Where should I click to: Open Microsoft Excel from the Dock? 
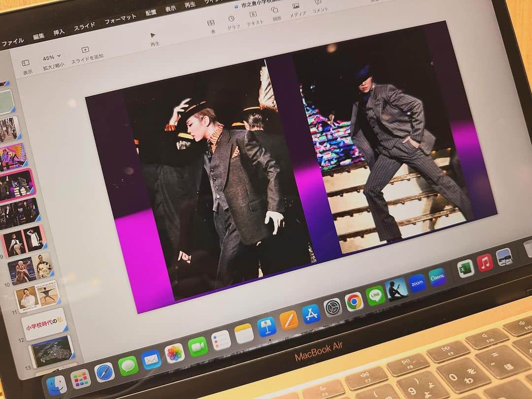(x=465, y=269)
